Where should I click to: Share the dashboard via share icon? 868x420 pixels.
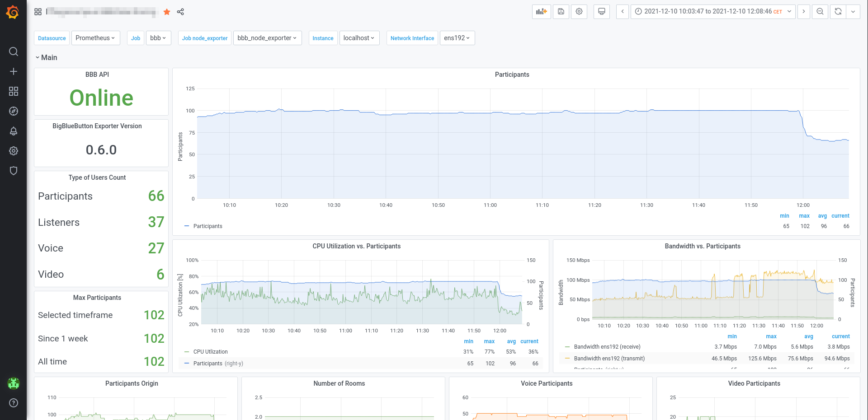click(x=180, y=12)
